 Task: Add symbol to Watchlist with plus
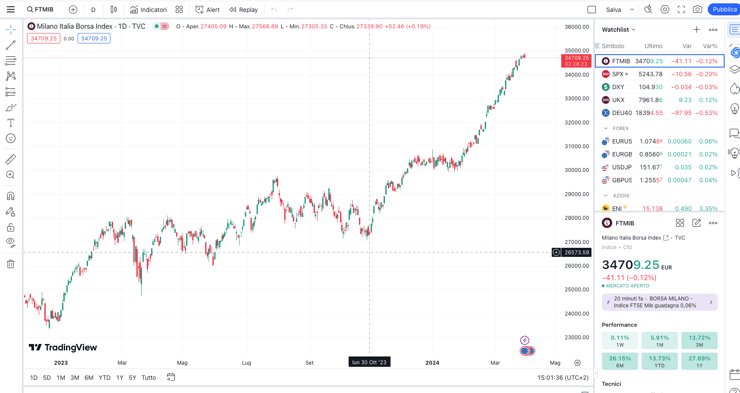[696, 30]
